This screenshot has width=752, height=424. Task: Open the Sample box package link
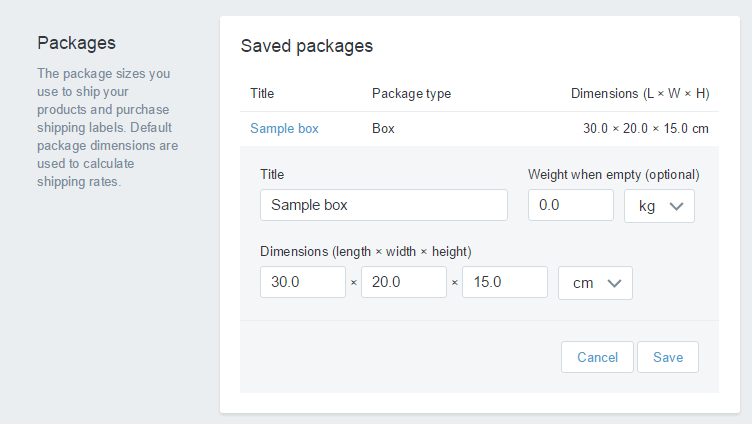pos(284,128)
